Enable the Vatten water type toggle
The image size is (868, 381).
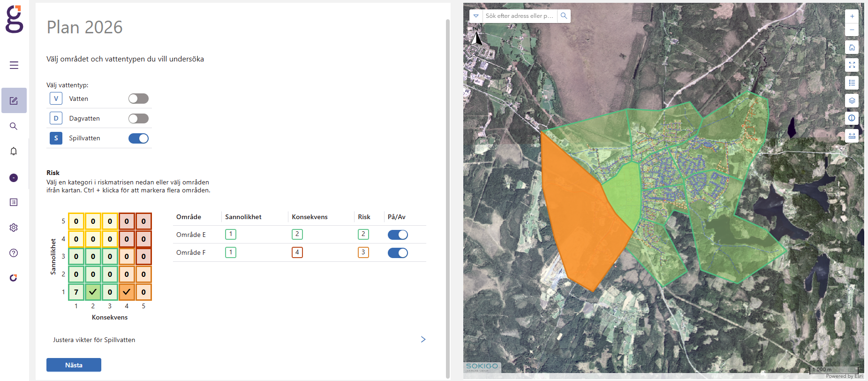[138, 99]
